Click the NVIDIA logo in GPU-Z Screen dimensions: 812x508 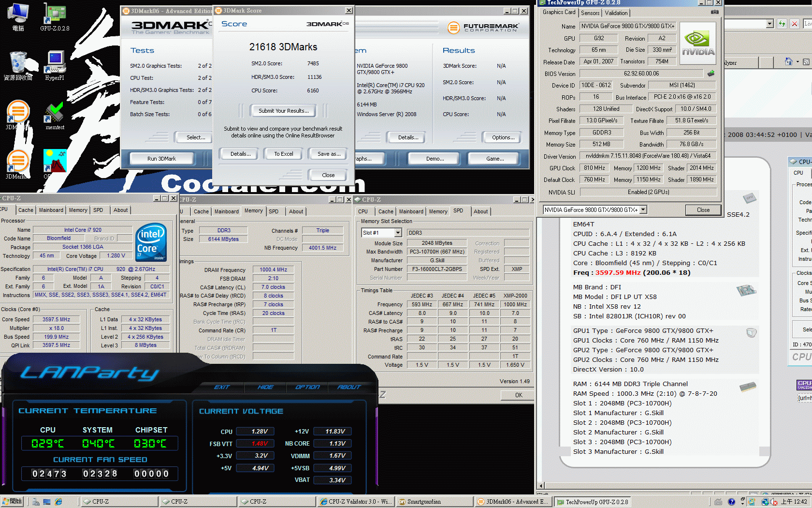[x=698, y=44]
